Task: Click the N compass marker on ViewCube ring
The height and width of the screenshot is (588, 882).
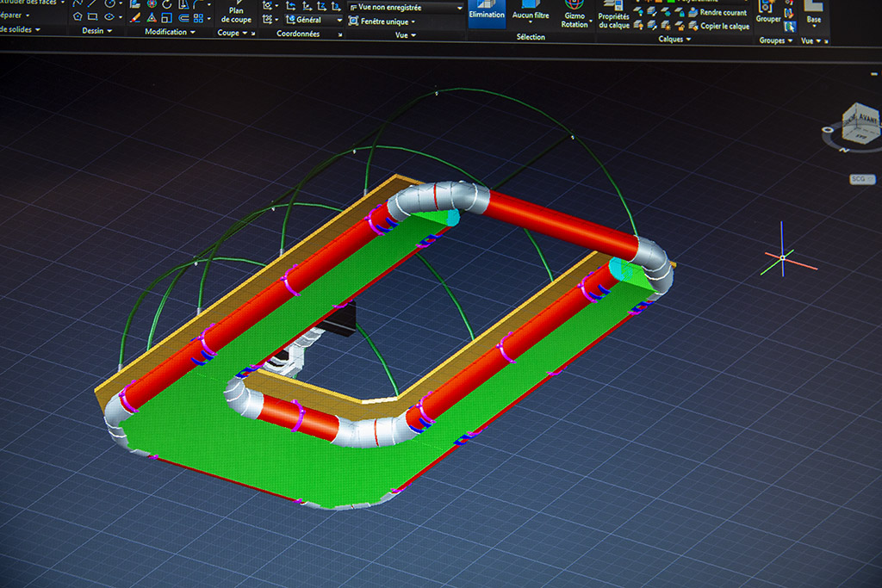Action: point(844,150)
